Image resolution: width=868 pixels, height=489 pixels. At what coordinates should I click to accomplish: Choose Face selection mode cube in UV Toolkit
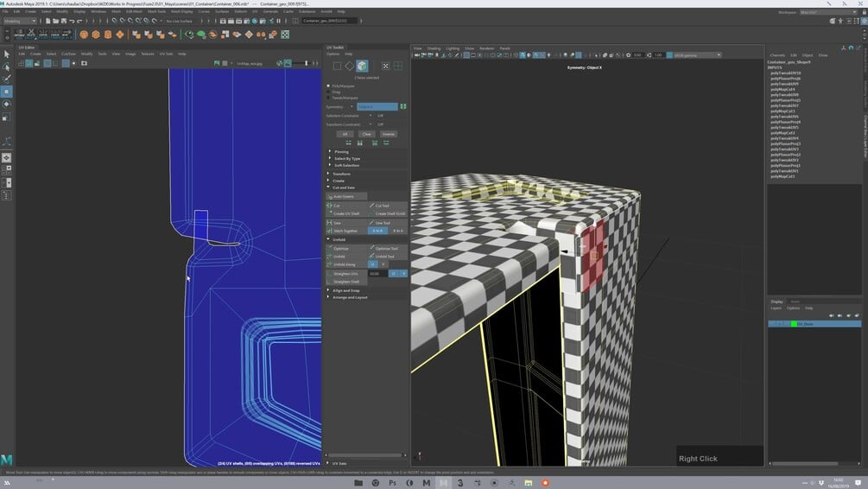pyautogui.click(x=362, y=66)
